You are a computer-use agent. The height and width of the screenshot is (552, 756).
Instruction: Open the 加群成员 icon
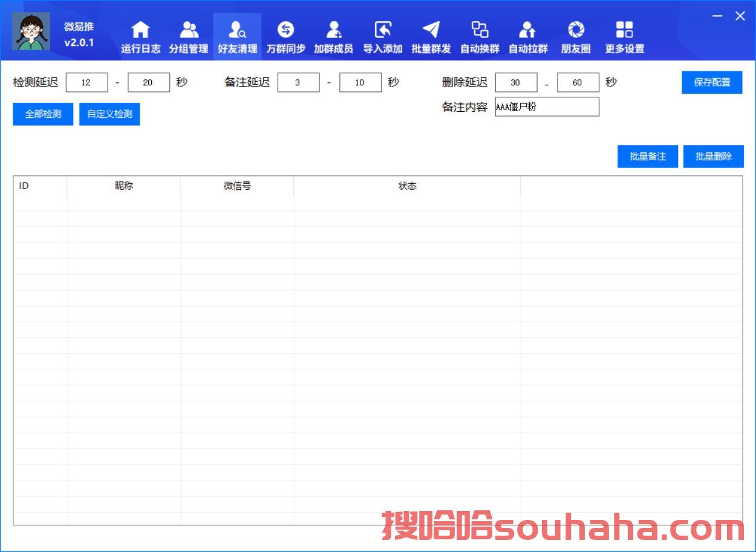pos(333,30)
